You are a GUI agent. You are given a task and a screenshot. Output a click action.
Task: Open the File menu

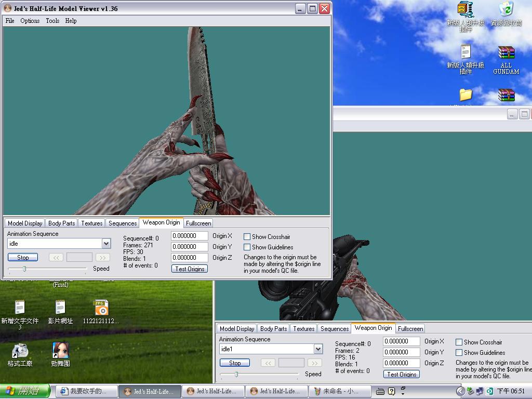click(x=10, y=21)
